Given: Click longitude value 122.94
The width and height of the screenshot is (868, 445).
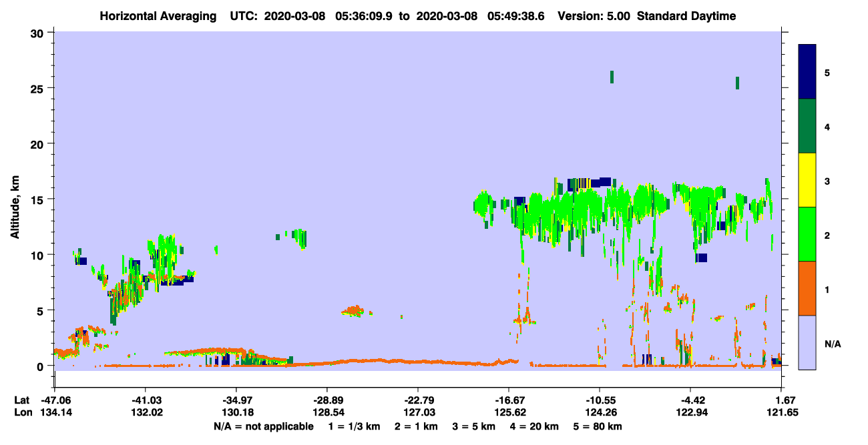Looking at the screenshot, I should [690, 412].
